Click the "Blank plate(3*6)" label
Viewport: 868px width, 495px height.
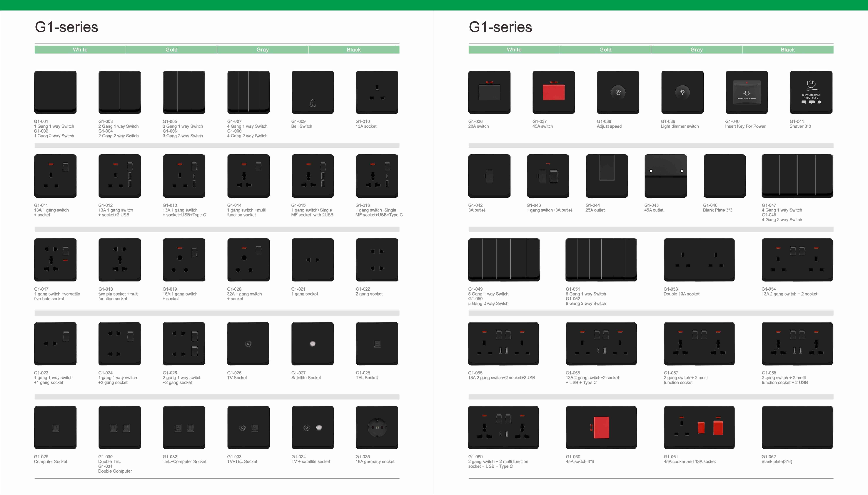click(x=777, y=462)
